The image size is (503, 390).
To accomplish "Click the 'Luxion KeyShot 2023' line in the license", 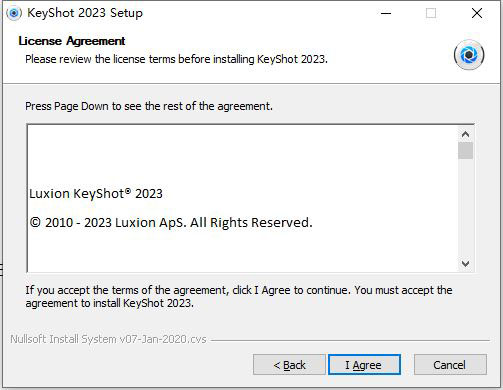I will coord(96,194).
